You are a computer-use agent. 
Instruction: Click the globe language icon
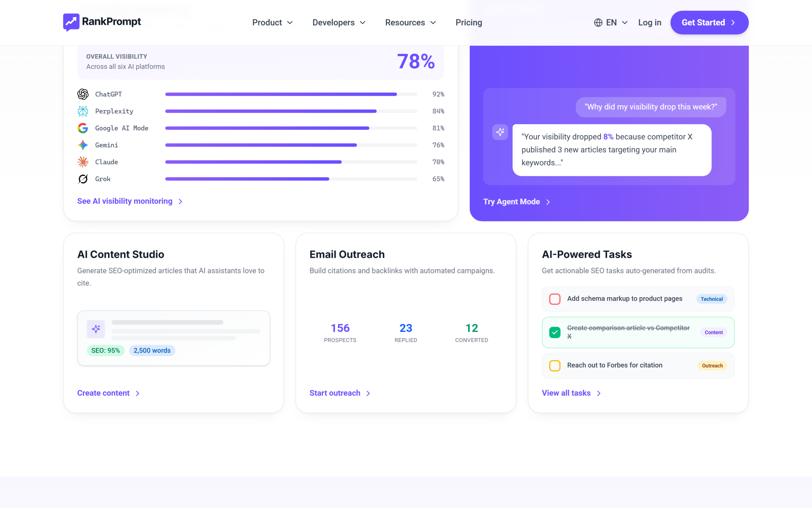(x=598, y=23)
